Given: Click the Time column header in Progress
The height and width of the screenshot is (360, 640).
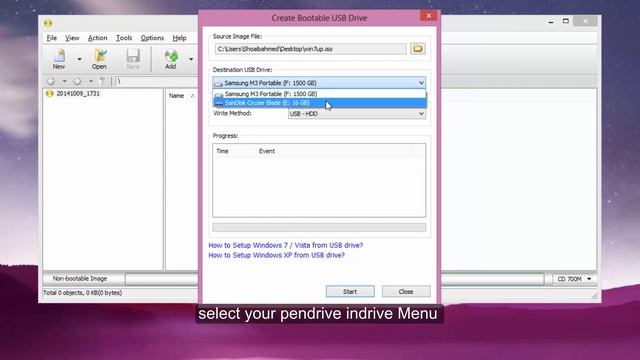Looking at the screenshot, I should point(222,151).
